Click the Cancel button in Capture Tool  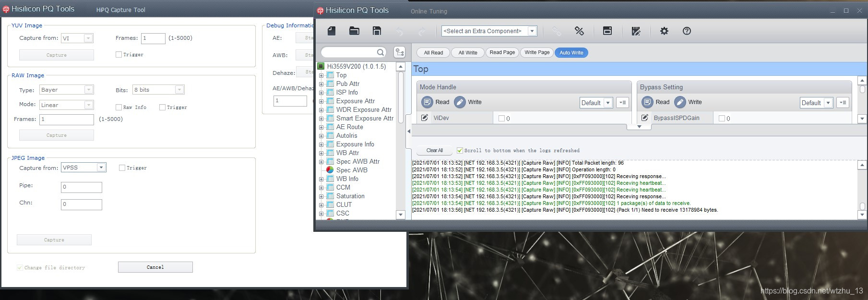click(x=155, y=267)
